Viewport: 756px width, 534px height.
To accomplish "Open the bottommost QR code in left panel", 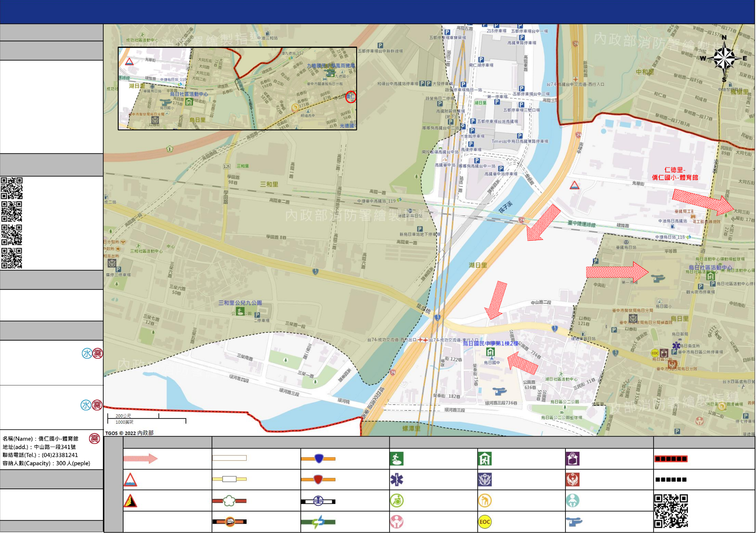I will click(x=12, y=259).
